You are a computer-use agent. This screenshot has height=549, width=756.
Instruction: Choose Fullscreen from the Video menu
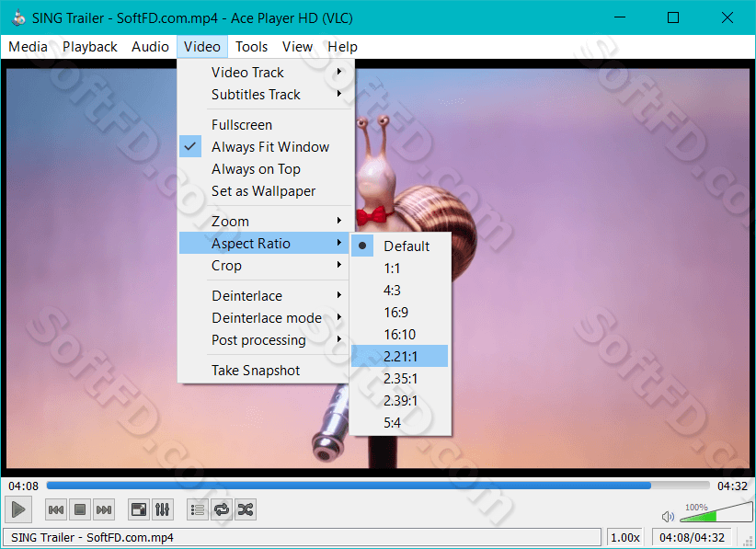click(x=264, y=125)
